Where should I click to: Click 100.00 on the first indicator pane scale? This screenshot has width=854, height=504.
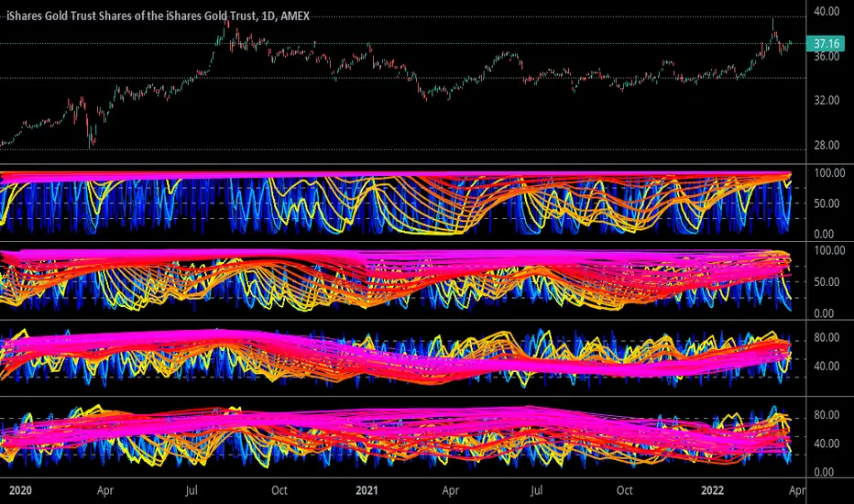click(829, 173)
